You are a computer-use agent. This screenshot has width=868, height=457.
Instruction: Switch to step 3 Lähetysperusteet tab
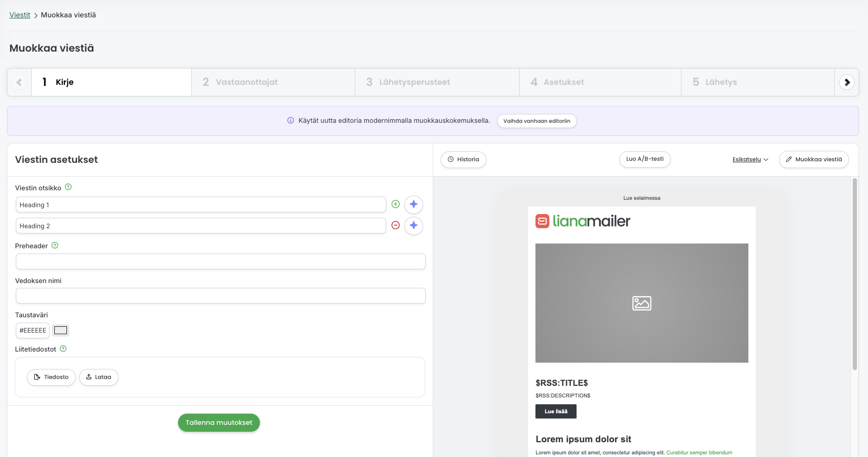click(437, 82)
